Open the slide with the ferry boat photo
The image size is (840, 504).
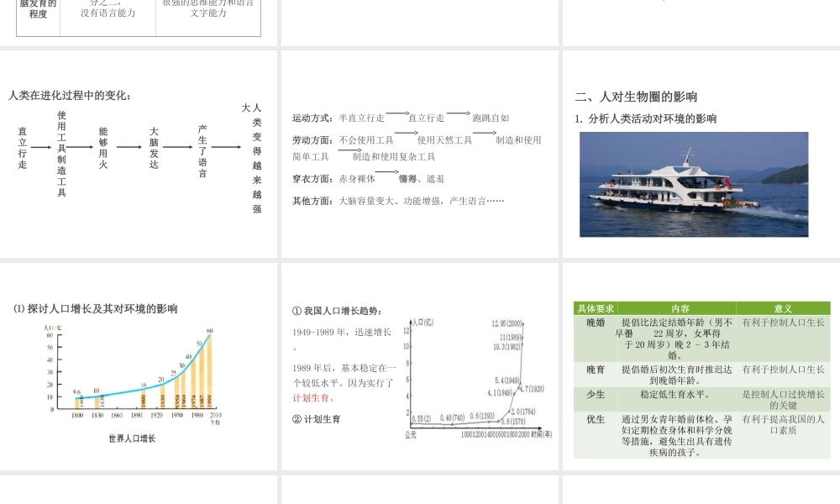(x=701, y=155)
